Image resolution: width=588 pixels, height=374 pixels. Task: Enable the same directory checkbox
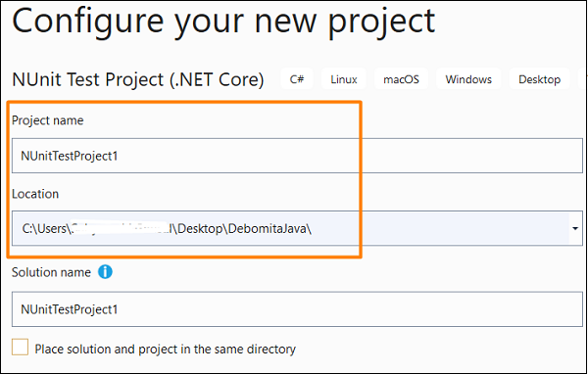[x=20, y=347]
